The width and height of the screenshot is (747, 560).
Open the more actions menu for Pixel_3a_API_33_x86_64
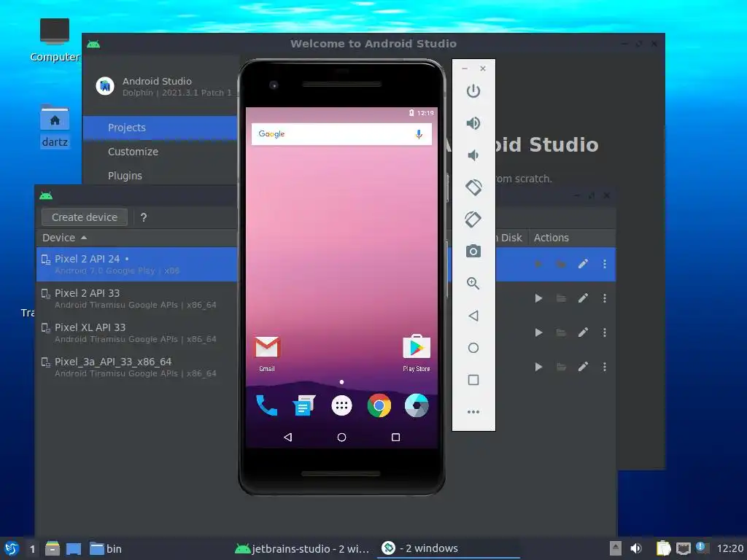point(605,367)
